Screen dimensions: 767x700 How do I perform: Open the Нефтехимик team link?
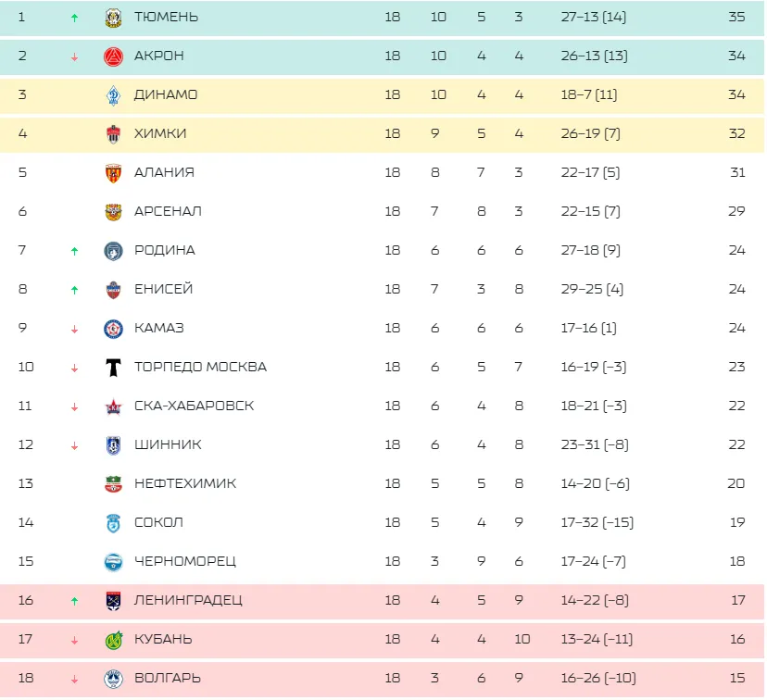point(185,483)
